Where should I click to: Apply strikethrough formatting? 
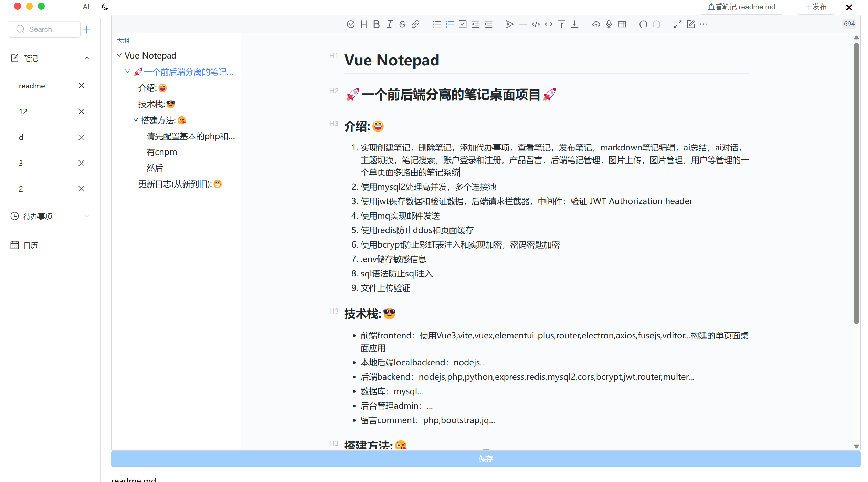402,24
